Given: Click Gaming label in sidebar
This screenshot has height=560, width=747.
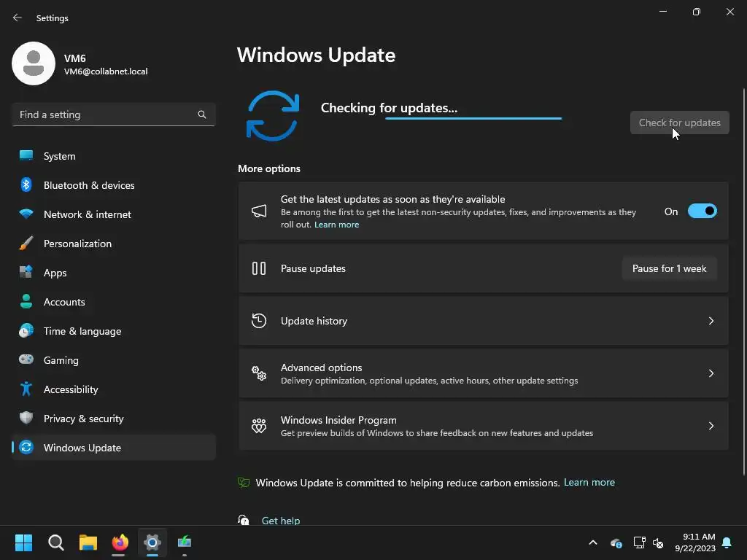Looking at the screenshot, I should click(61, 360).
